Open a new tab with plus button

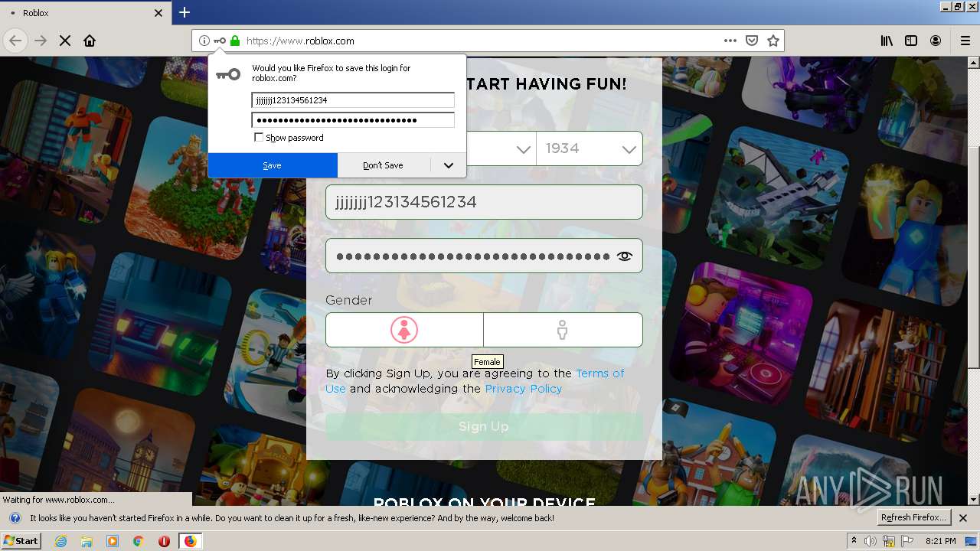(x=185, y=12)
